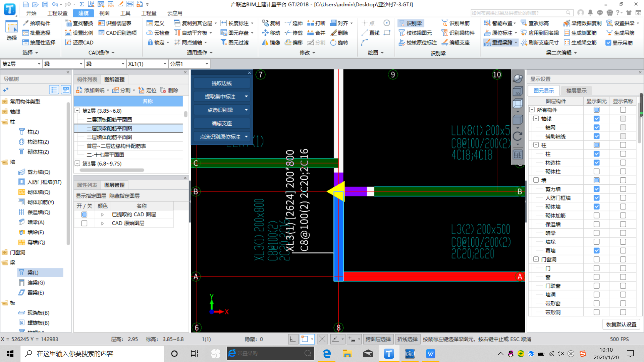
Task: Select the 打断 break tool
Action: (316, 23)
